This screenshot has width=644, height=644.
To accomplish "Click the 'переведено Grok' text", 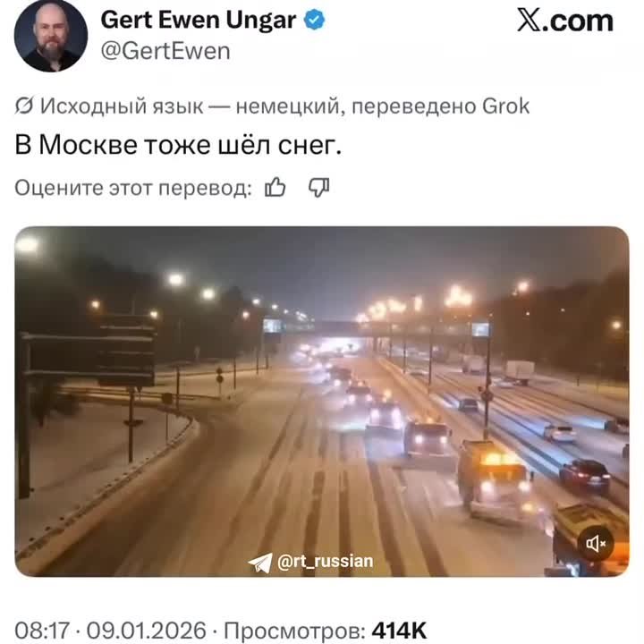I will tap(441, 106).
